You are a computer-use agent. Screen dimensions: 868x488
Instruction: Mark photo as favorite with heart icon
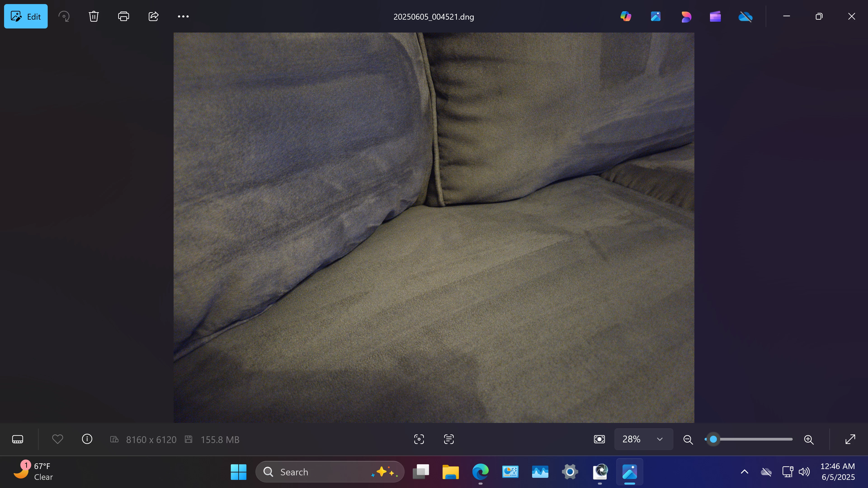point(58,439)
